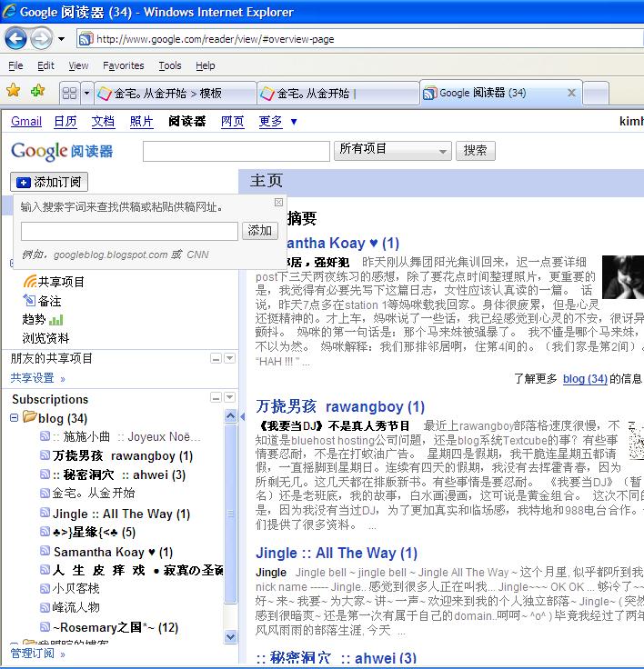Open the File menu
This screenshot has width=644, height=669.
[15, 65]
